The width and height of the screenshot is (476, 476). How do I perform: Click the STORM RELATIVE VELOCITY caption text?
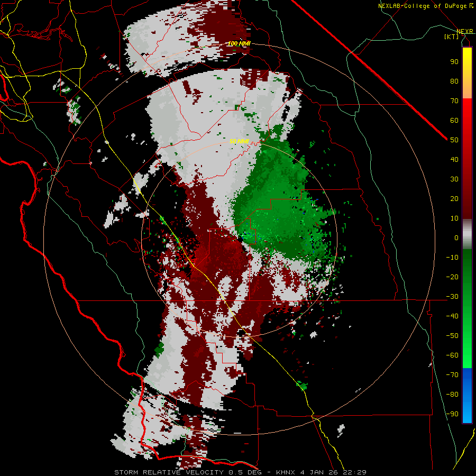point(169,472)
